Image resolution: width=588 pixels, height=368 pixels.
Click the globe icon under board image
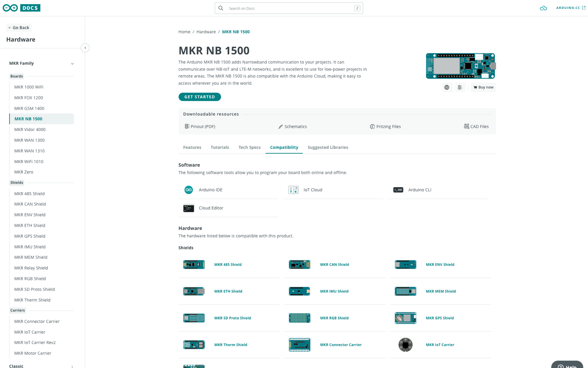coord(447,87)
